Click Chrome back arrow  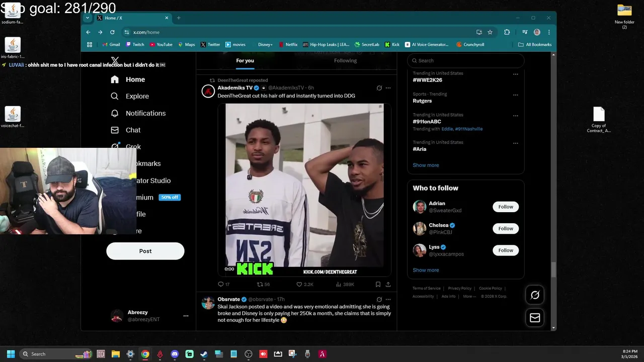coord(88,32)
